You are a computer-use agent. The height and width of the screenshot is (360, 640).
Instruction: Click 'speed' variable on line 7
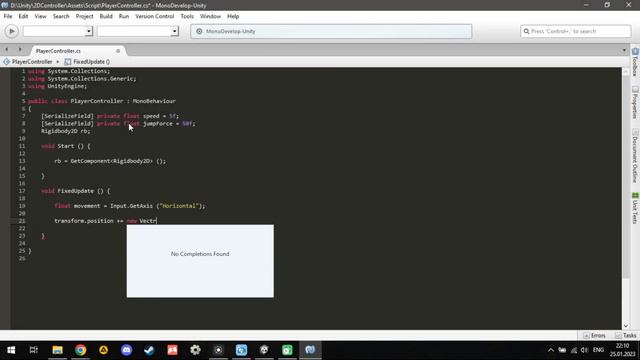point(151,116)
